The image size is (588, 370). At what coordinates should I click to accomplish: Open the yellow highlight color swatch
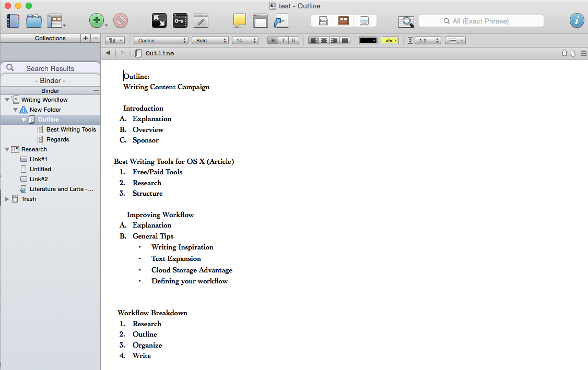click(x=390, y=41)
